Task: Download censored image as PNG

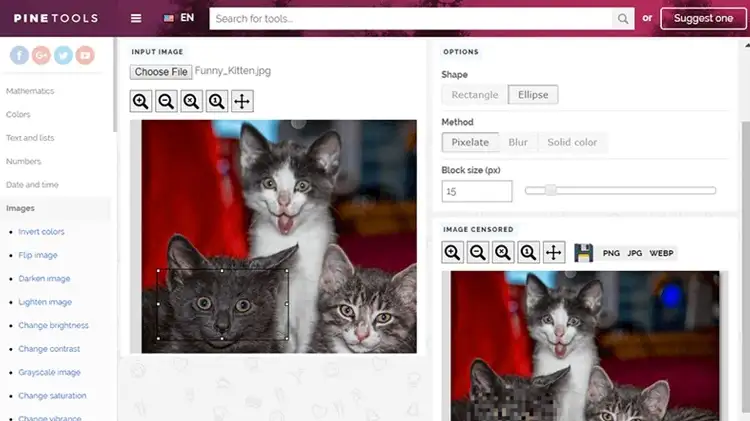Action: [x=611, y=253]
